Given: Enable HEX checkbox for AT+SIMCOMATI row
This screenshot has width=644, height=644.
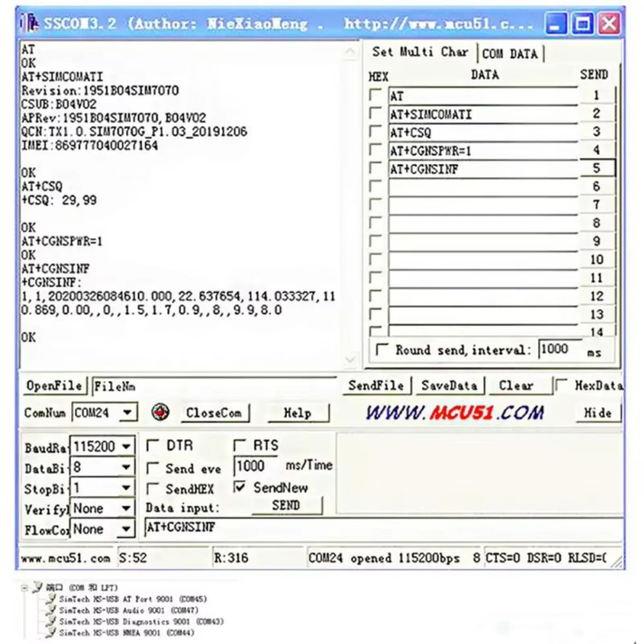Looking at the screenshot, I should (x=375, y=113).
